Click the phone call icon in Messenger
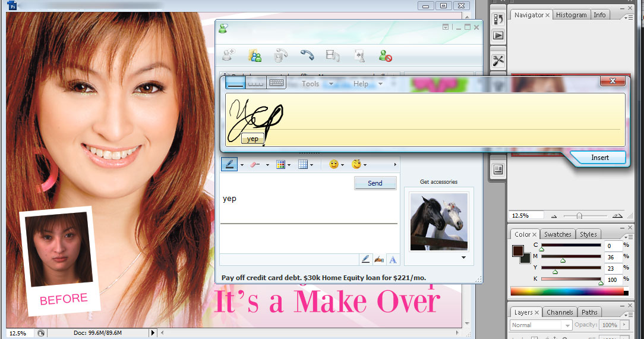Image resolution: width=644 pixels, height=339 pixels. click(307, 55)
